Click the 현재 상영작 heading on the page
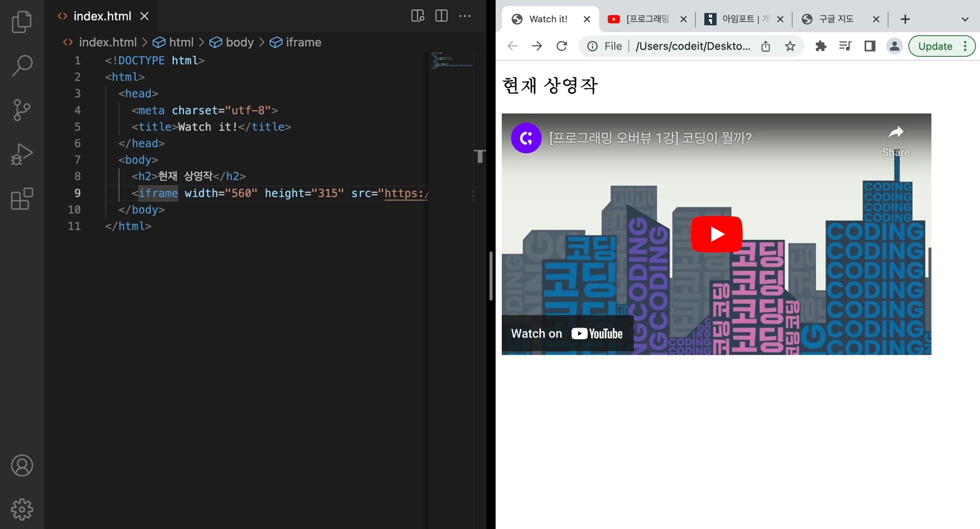Image resolution: width=980 pixels, height=529 pixels. 550,85
